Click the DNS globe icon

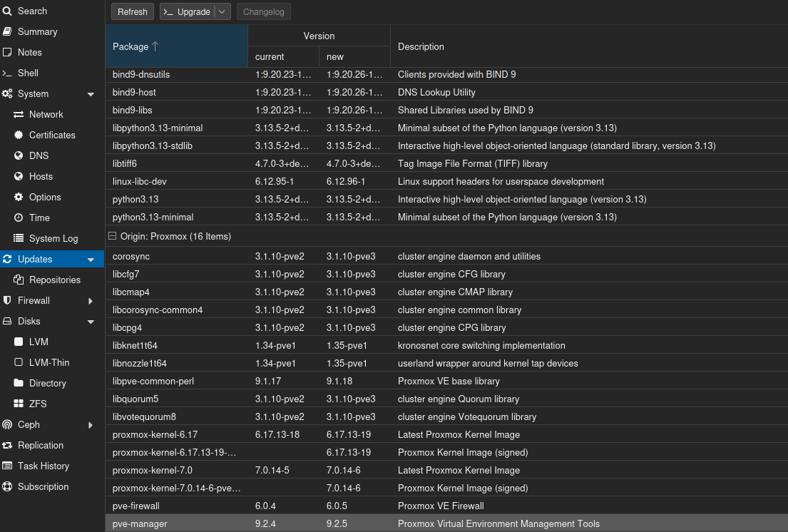click(19, 155)
